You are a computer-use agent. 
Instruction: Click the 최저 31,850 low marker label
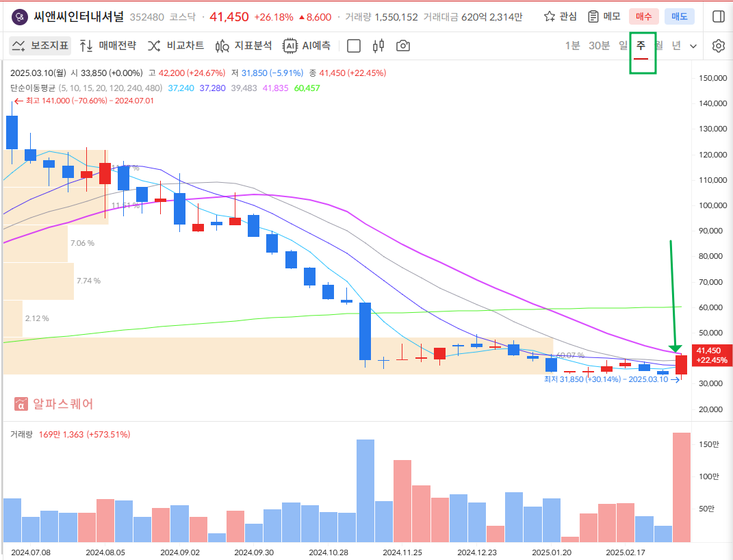[611, 379]
